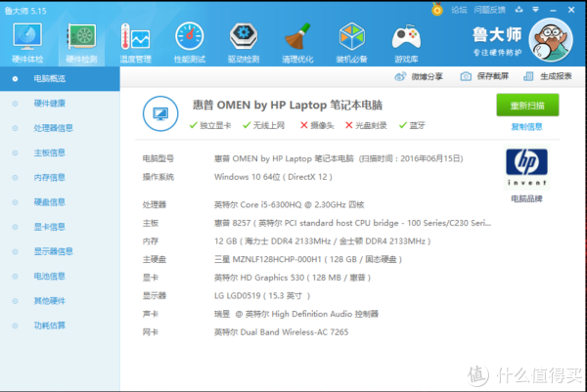
Task: Click the 蓝牙 feature label
Action: (x=417, y=125)
